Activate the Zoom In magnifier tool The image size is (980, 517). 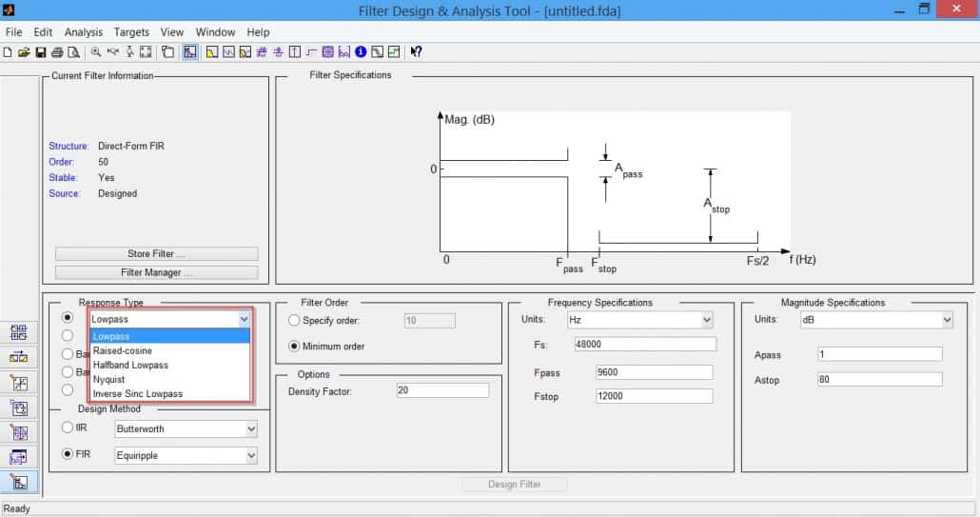(96, 52)
